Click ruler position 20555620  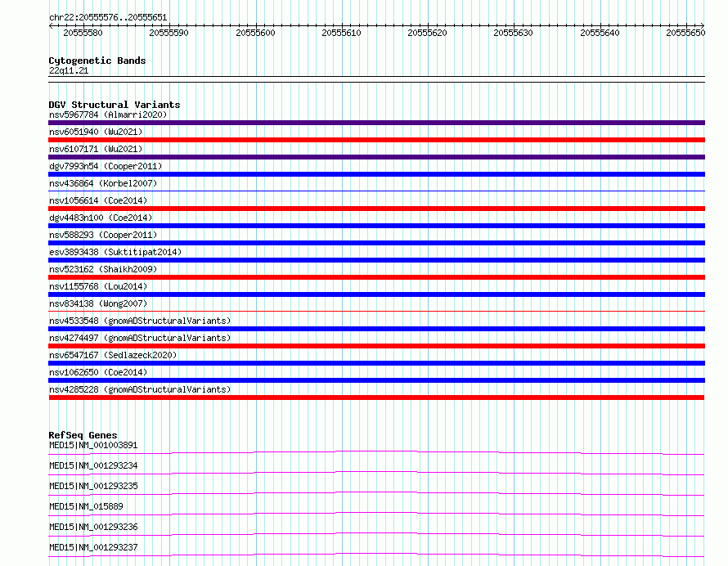pyautogui.click(x=427, y=33)
